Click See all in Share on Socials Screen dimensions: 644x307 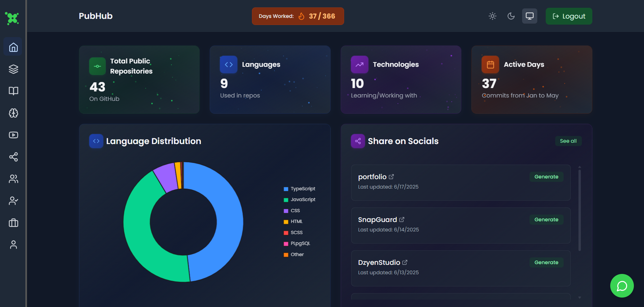tap(568, 141)
